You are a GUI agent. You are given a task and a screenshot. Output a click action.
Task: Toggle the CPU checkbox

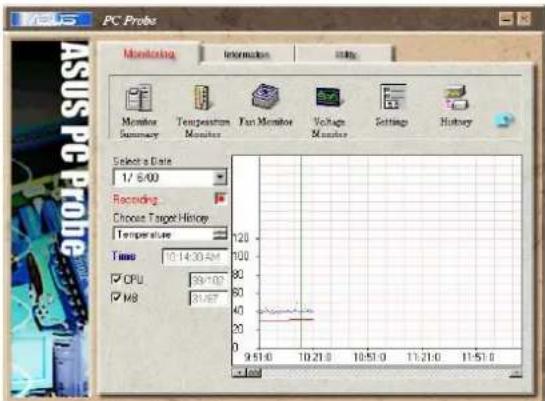pos(115,278)
